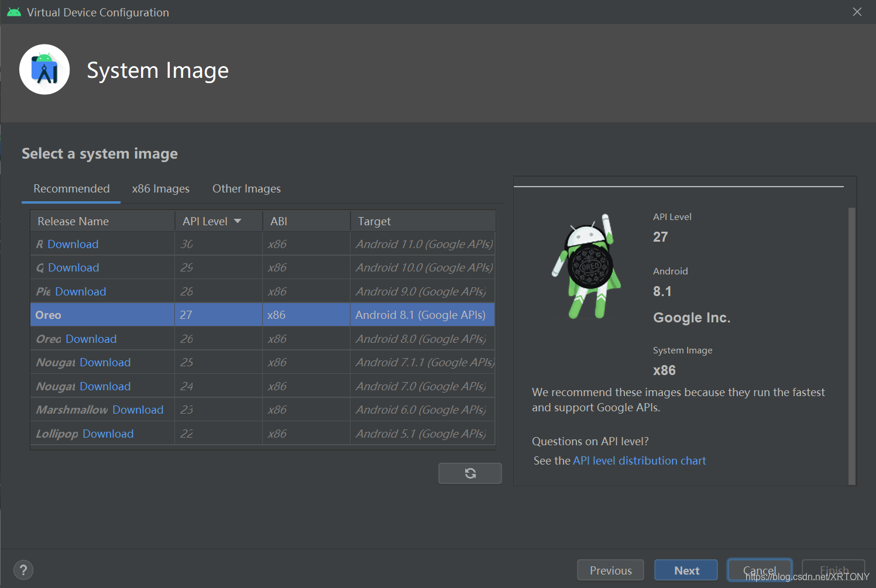
Task: Switch to the Recommended tab
Action: [71, 188]
